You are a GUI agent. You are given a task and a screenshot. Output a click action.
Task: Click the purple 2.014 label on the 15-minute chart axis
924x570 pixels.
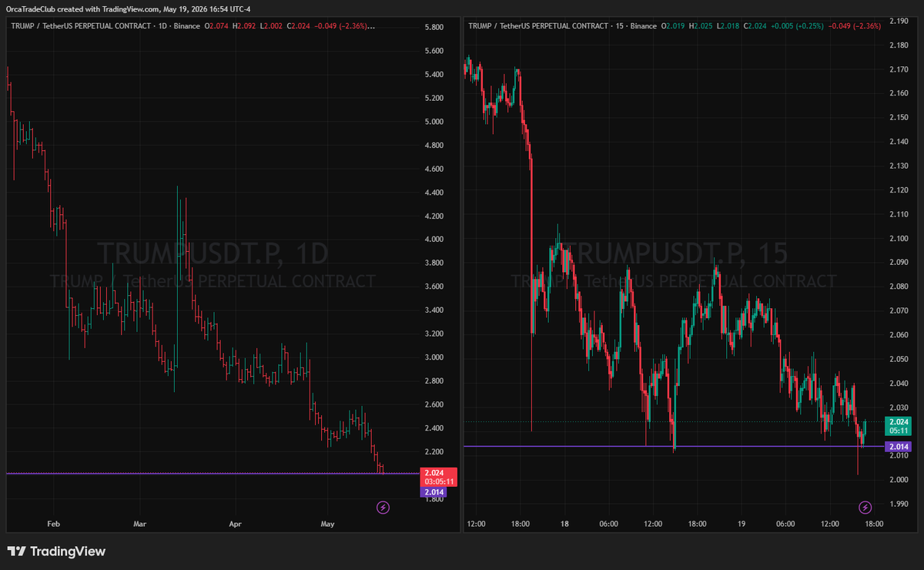(x=897, y=447)
